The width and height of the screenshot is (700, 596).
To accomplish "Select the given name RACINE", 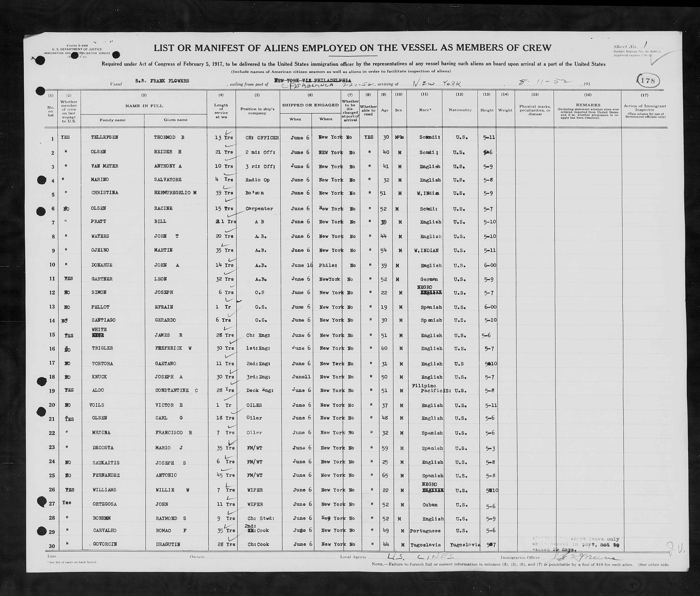I will [163, 208].
